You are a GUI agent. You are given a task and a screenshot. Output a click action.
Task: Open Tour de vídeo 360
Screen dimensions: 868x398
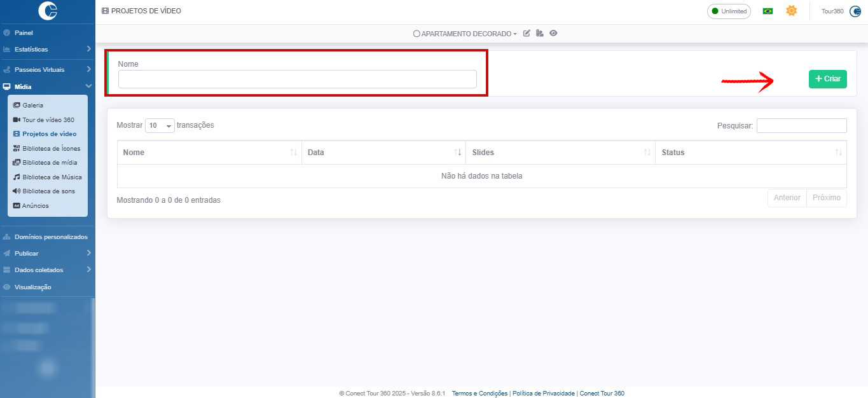48,120
